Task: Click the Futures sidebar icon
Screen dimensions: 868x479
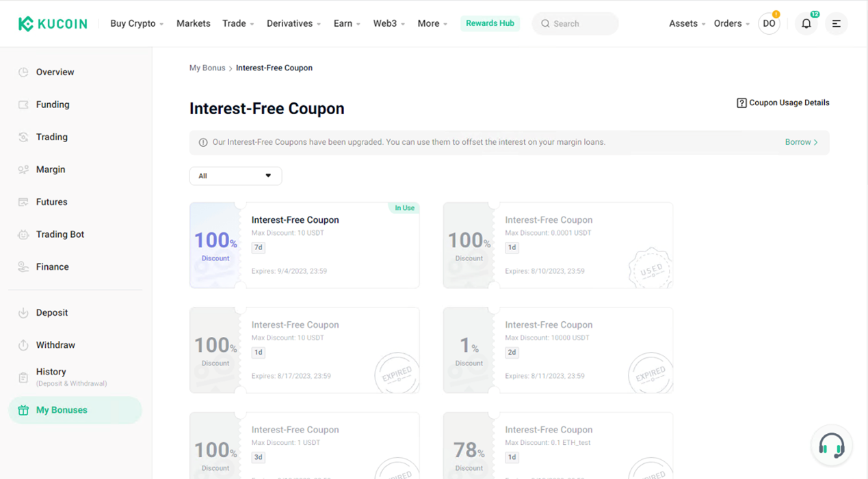Action: 23,202
